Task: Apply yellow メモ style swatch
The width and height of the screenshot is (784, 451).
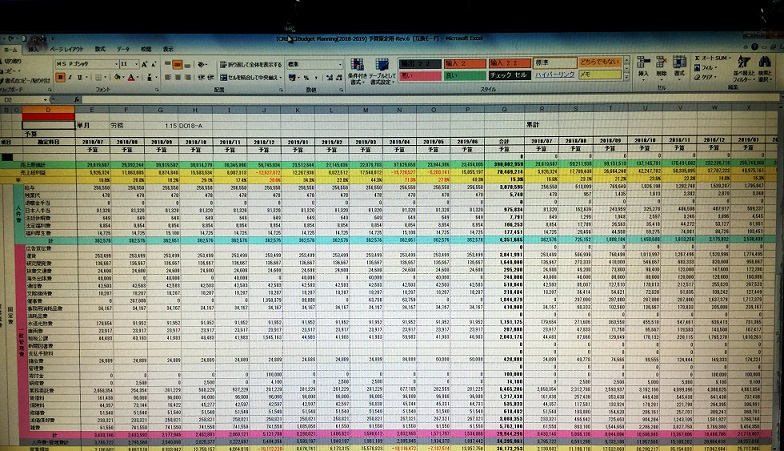Action: click(600, 74)
